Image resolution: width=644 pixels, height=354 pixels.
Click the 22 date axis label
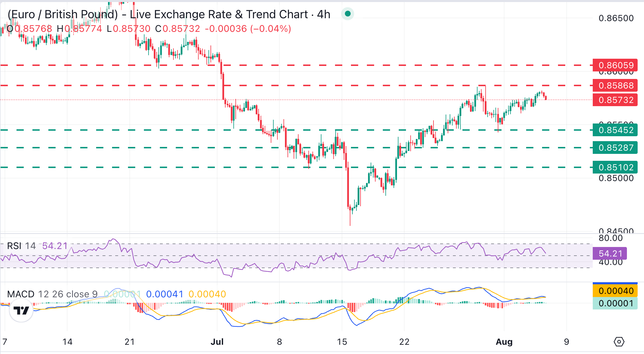point(404,342)
